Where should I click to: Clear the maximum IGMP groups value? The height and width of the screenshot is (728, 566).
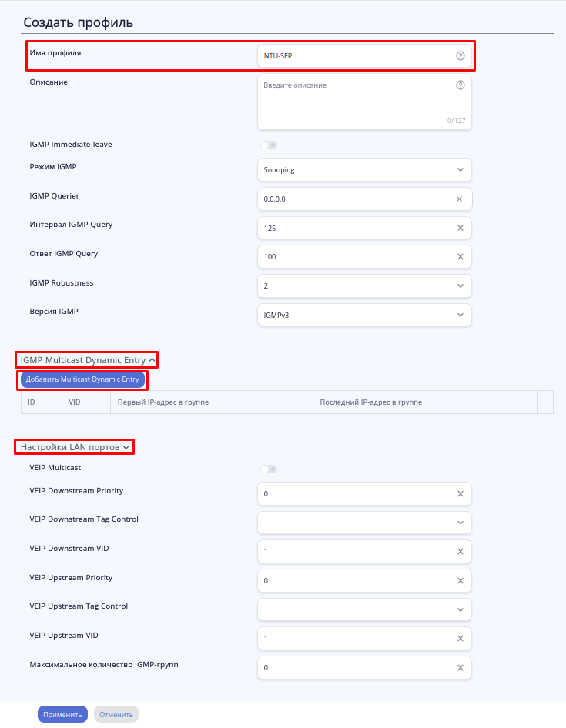coord(460,668)
